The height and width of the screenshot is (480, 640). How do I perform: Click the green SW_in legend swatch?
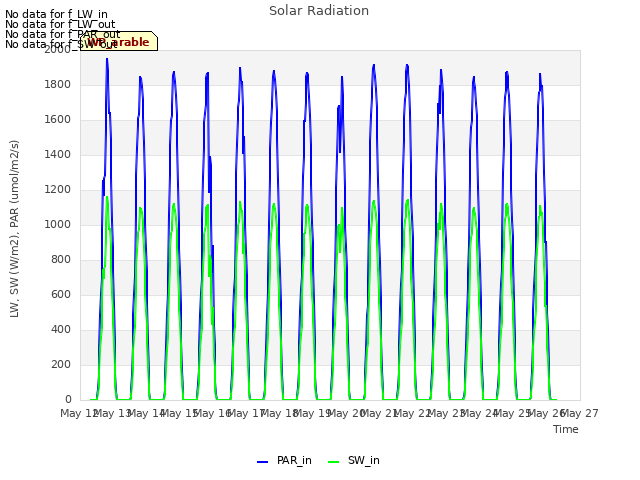coord(333,462)
